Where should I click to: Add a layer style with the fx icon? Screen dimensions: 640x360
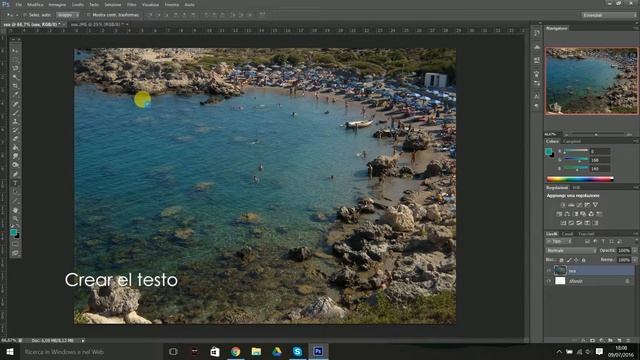coord(583,340)
